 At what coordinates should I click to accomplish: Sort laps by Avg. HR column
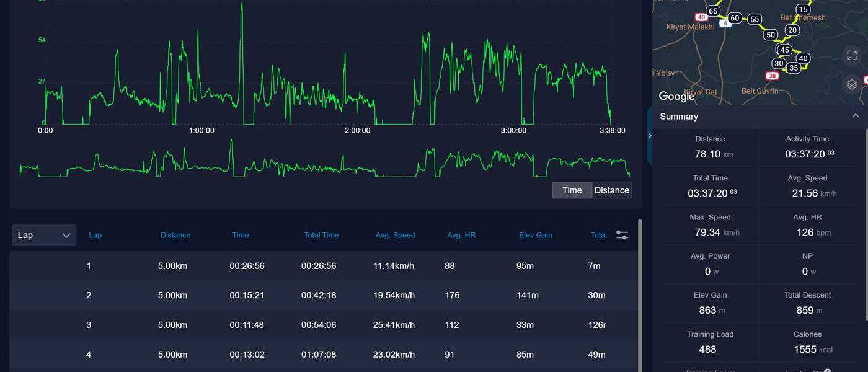pos(461,235)
